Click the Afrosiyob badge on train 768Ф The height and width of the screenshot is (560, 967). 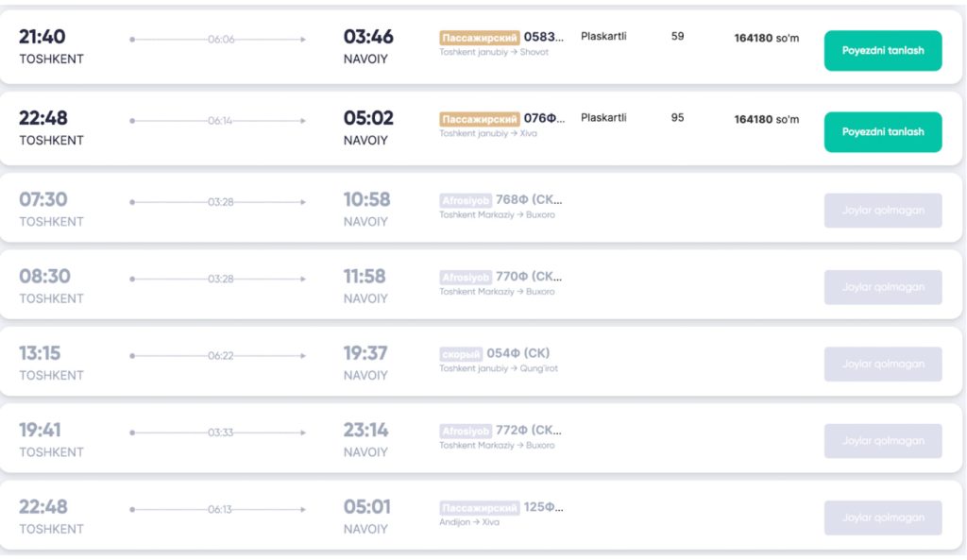click(466, 200)
